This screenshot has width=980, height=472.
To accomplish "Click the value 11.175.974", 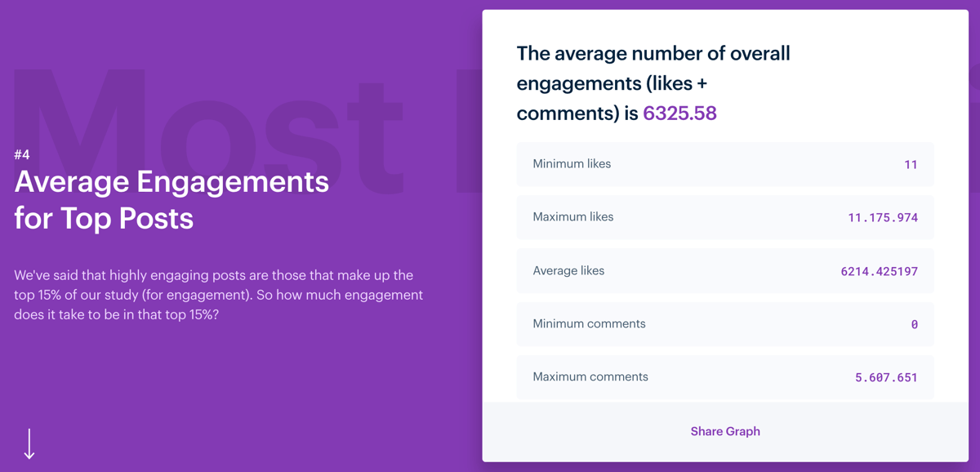I will [883, 218].
